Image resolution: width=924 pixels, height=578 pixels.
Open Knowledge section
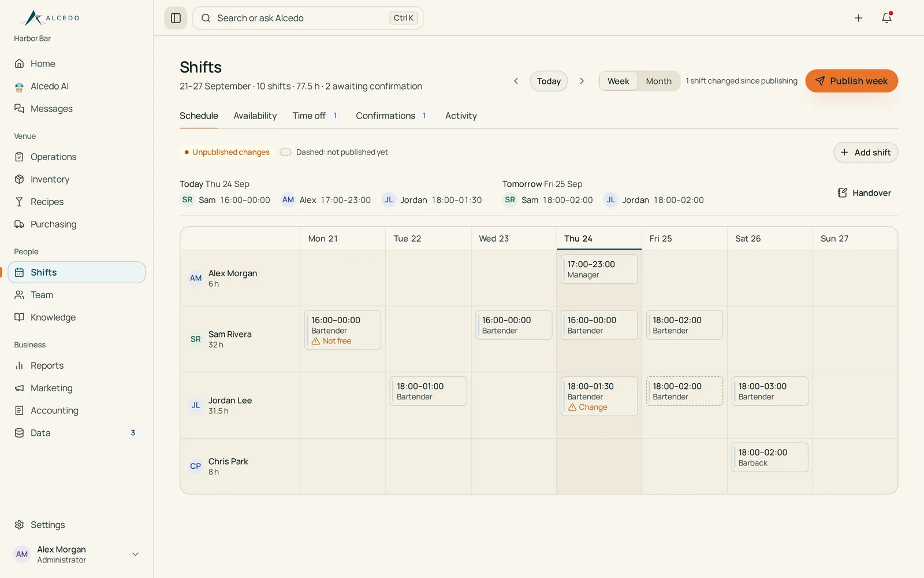pyautogui.click(x=77, y=317)
